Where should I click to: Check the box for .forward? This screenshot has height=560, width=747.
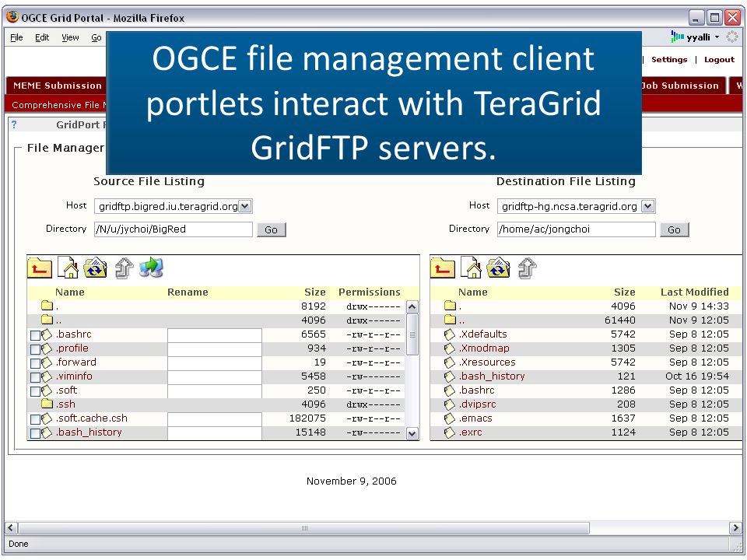coord(35,363)
